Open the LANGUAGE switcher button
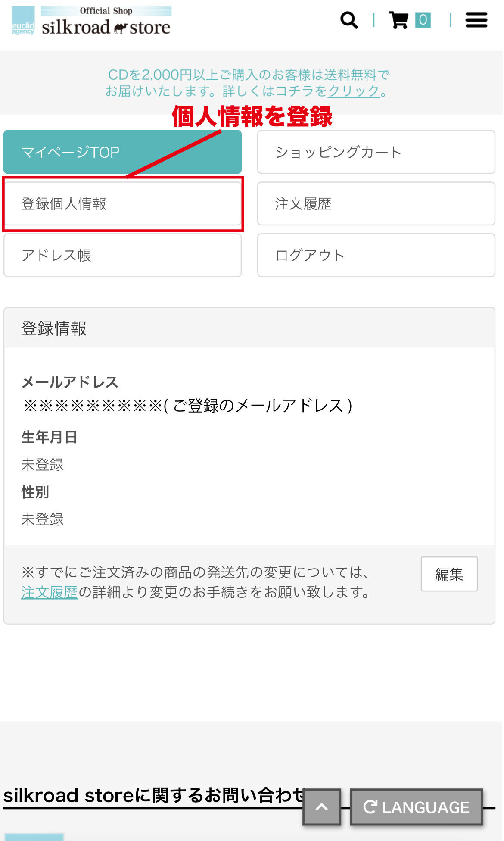The image size is (504, 841). pyautogui.click(x=416, y=807)
